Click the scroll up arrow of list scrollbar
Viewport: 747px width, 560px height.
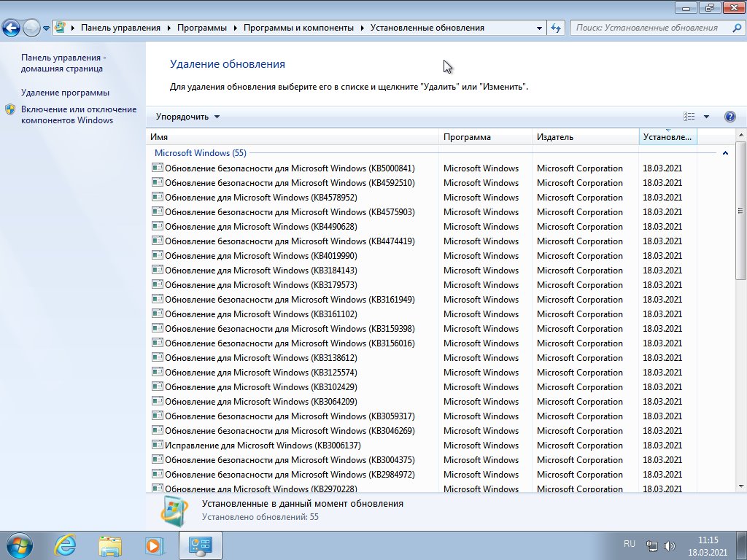[741, 135]
